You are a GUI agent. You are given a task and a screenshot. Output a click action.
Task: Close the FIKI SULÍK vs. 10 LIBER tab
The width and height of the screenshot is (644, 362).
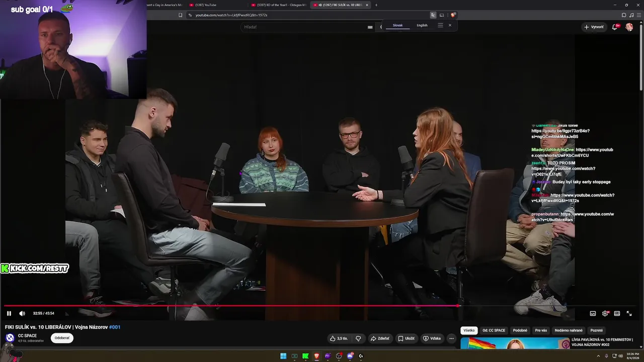point(367,5)
